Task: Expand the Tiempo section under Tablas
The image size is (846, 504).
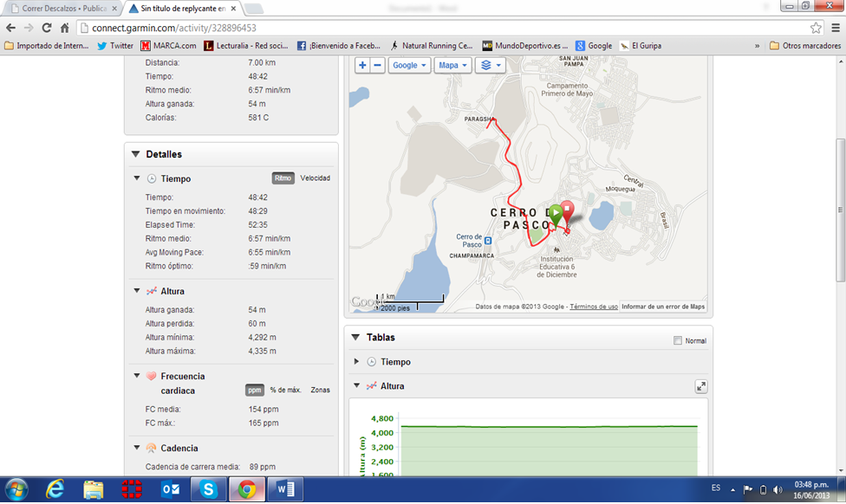Action: pyautogui.click(x=356, y=362)
